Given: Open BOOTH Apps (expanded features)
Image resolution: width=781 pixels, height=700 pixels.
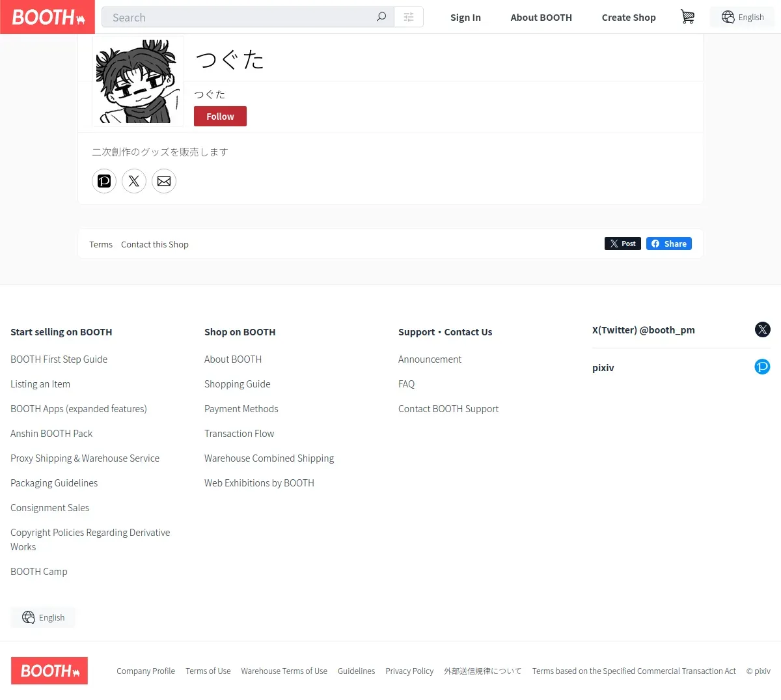Looking at the screenshot, I should click(79, 409).
